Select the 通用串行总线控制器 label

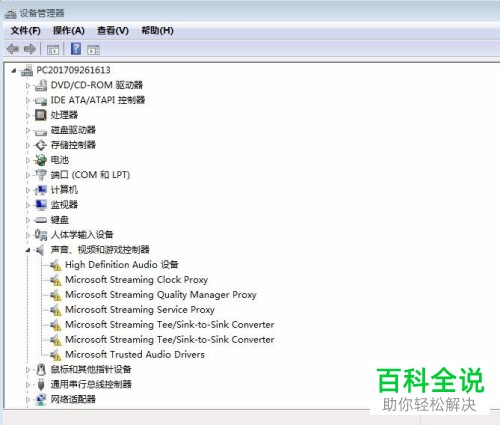point(91,385)
